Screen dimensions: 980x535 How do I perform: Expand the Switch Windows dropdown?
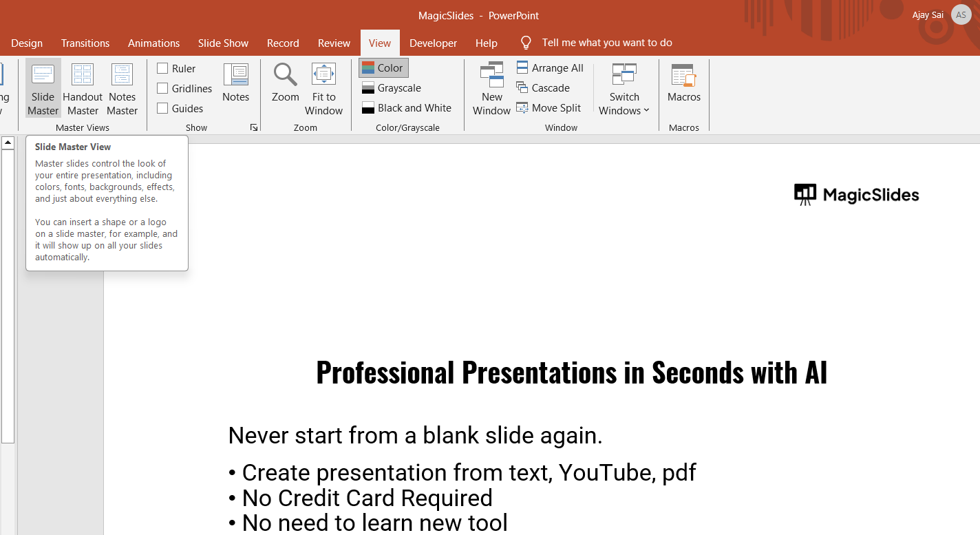click(x=624, y=88)
